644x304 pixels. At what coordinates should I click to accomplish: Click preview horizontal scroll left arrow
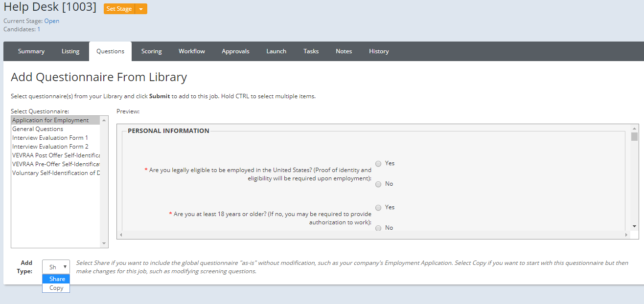[121, 235]
